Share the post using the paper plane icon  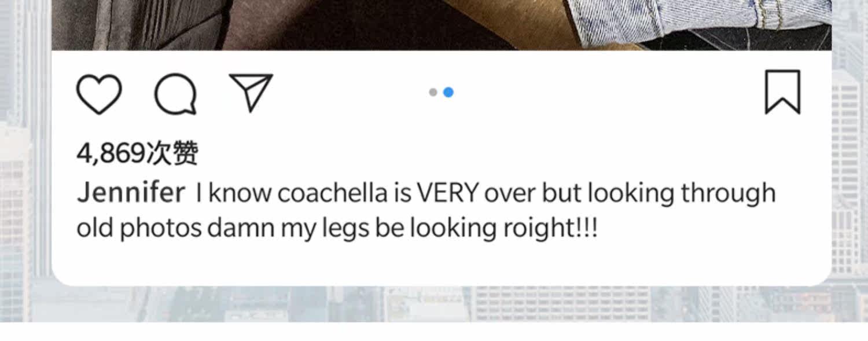point(251,92)
